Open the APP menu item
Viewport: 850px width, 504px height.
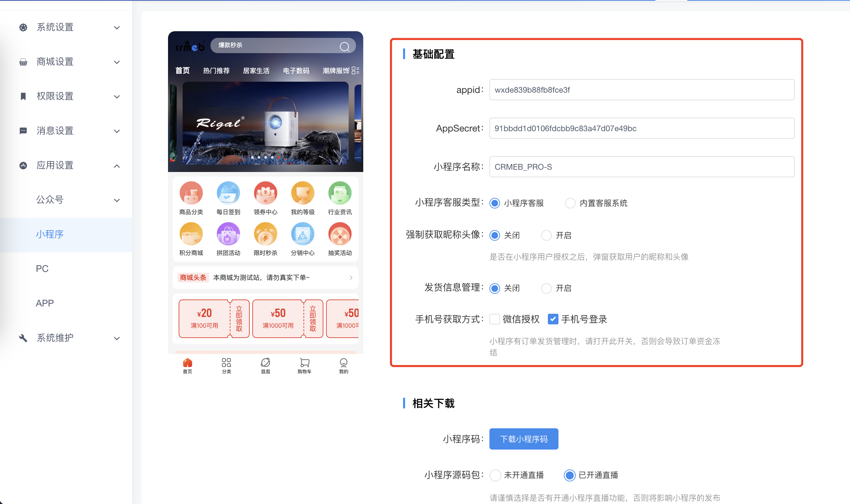click(x=45, y=303)
